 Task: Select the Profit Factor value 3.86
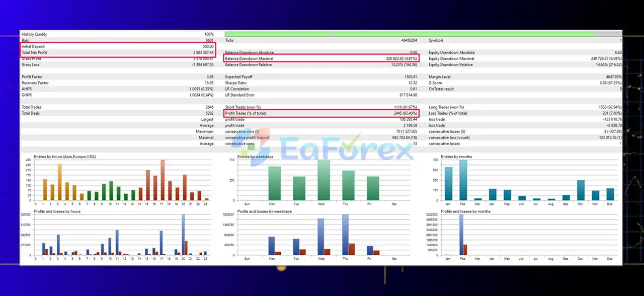pyautogui.click(x=209, y=77)
